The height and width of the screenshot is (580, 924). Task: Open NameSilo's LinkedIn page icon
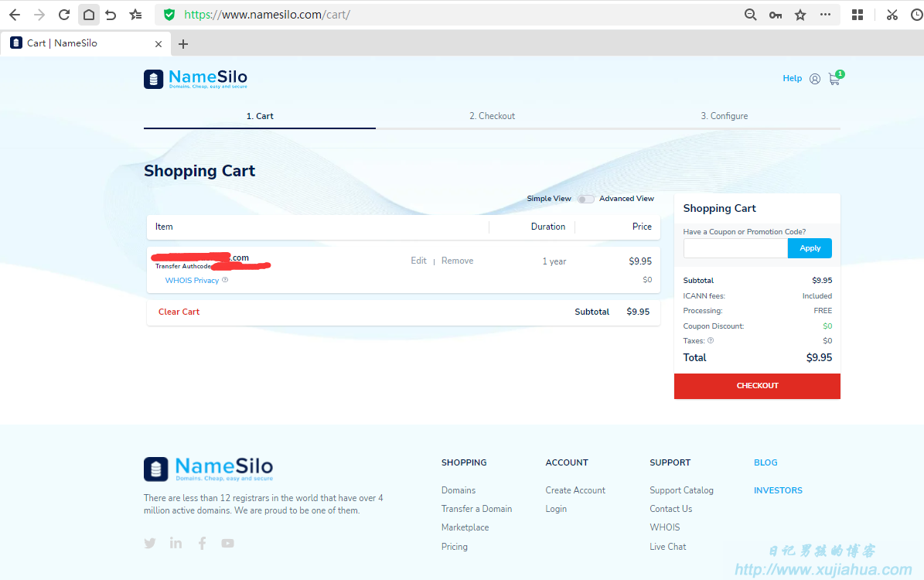176,543
